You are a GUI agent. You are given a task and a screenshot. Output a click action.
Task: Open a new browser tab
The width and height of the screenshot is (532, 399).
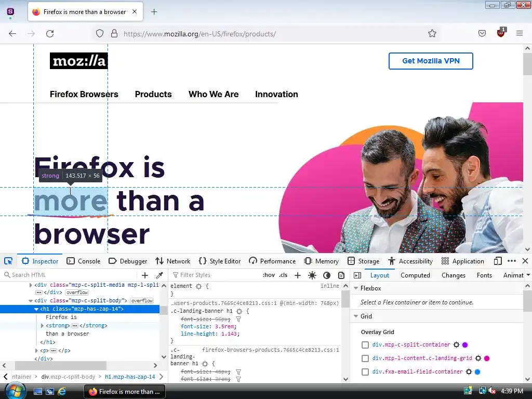click(154, 12)
